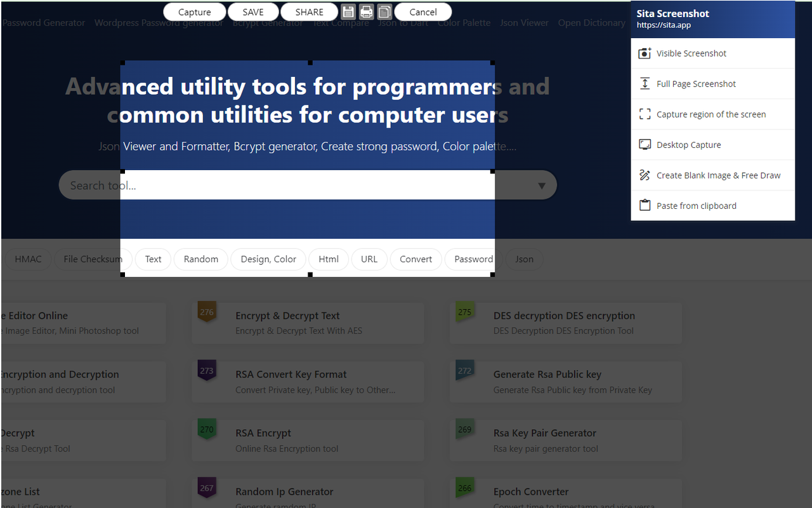Viewport: 812px width, 508px height.
Task: Click the camera icon for Visible Screenshot
Action: point(645,53)
